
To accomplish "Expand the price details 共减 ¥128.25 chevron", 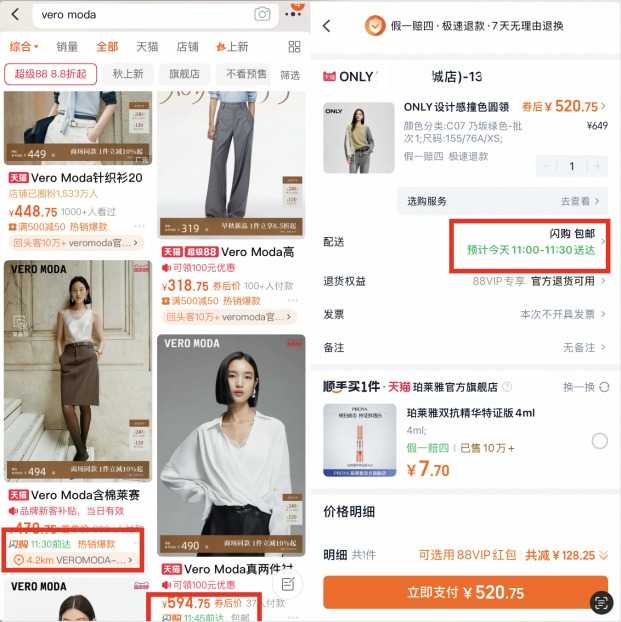I will (604, 555).
